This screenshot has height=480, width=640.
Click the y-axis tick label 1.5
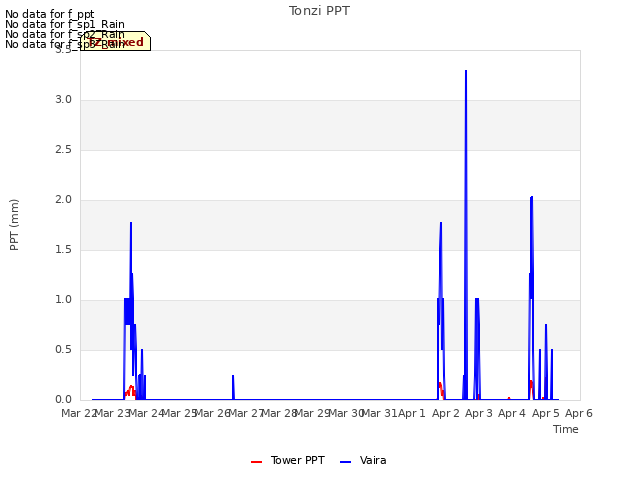tap(64, 249)
